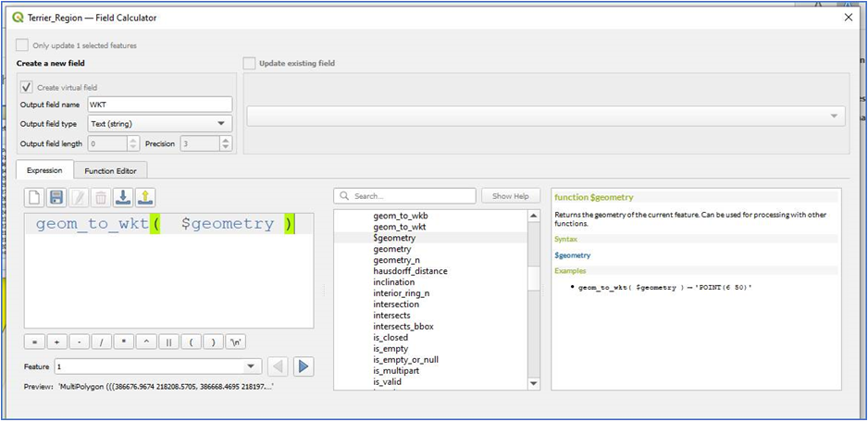The width and height of the screenshot is (868, 422).
Task: Insert the equals operator button
Action: pyautogui.click(x=35, y=342)
